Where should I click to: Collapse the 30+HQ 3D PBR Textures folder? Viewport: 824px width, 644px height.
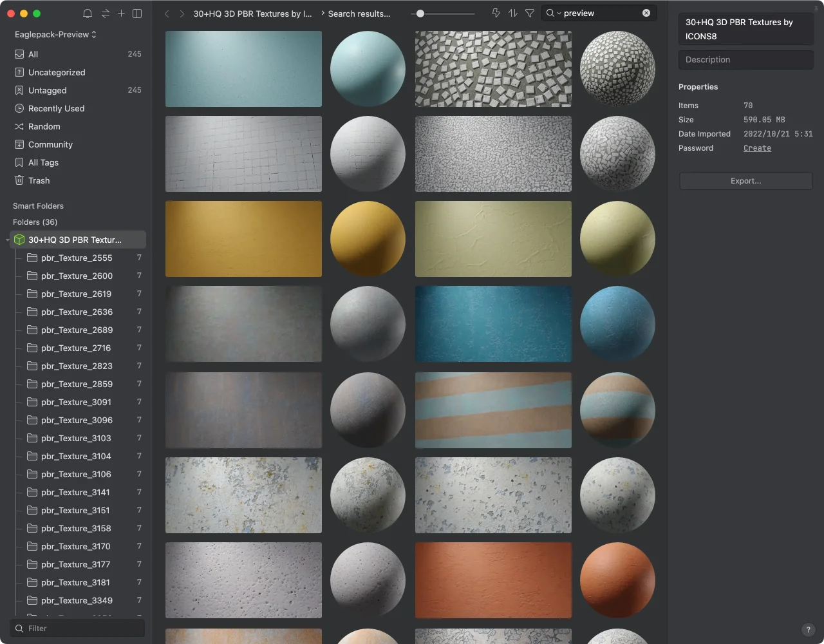point(7,240)
